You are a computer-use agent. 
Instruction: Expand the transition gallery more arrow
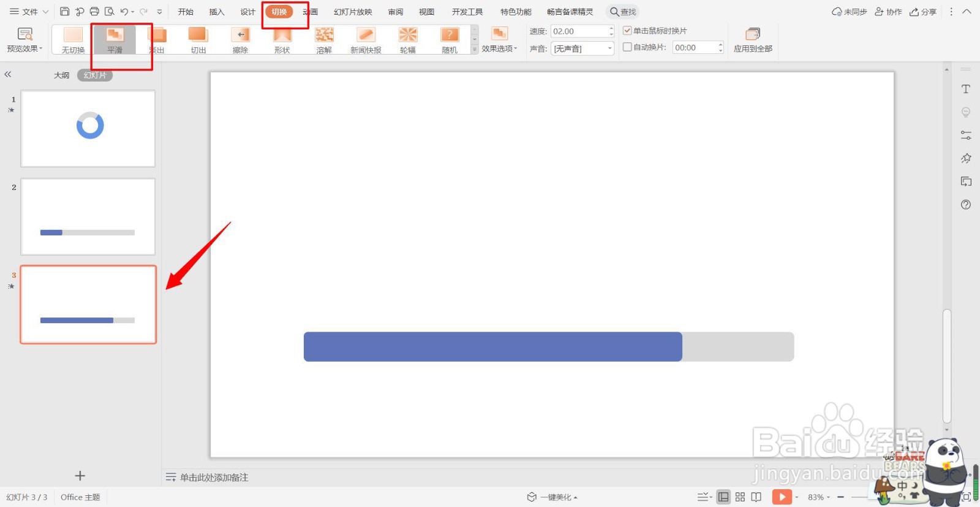pos(474,50)
